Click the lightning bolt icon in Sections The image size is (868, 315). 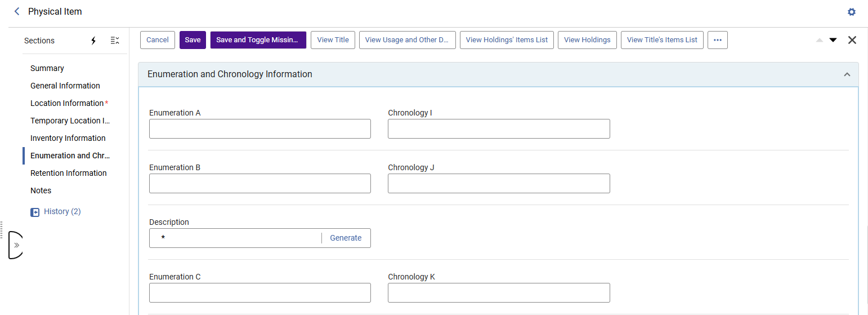click(x=93, y=41)
